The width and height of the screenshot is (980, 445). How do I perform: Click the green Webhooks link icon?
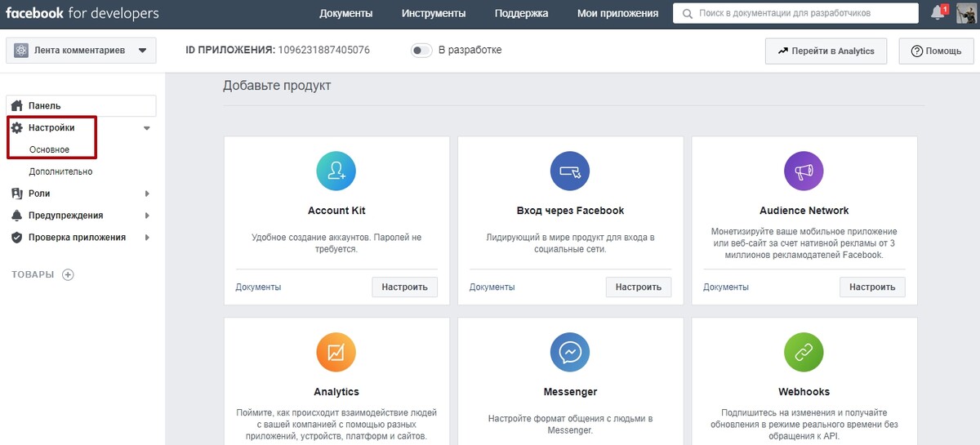804,353
